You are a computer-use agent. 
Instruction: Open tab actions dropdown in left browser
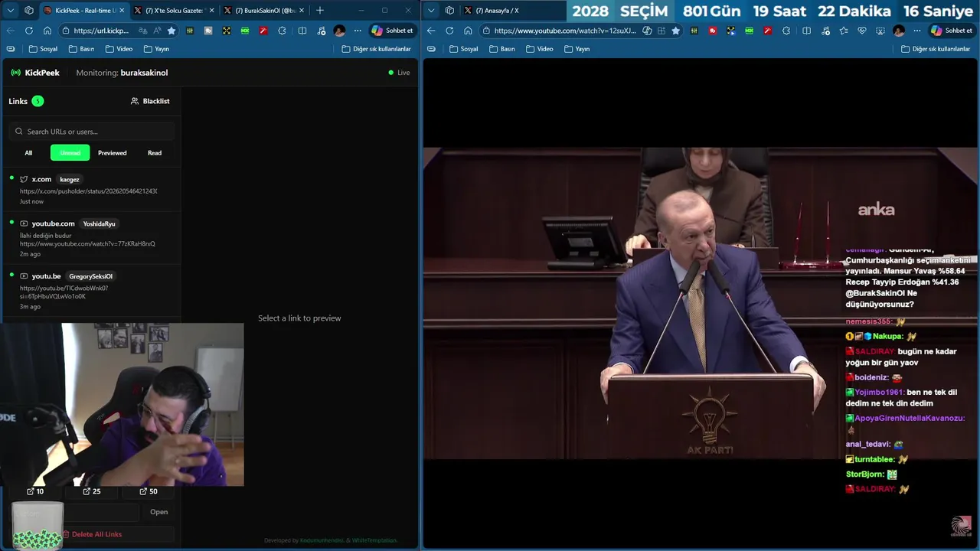pos(11,10)
